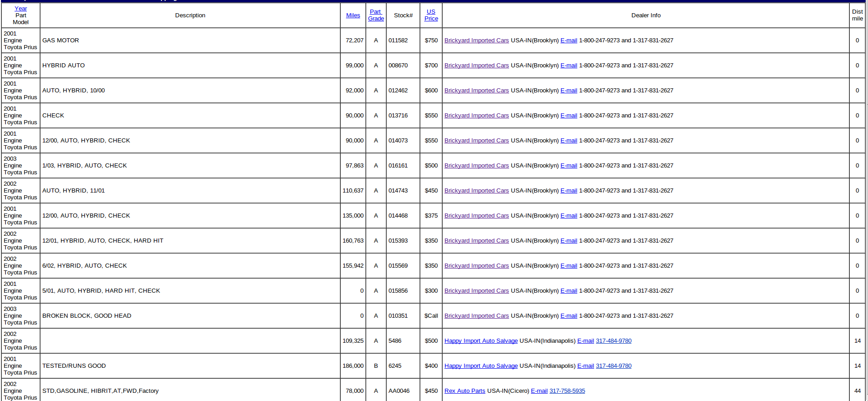Click price $375 for stock 014468
Image resolution: width=868 pixels, height=401 pixels.
431,216
